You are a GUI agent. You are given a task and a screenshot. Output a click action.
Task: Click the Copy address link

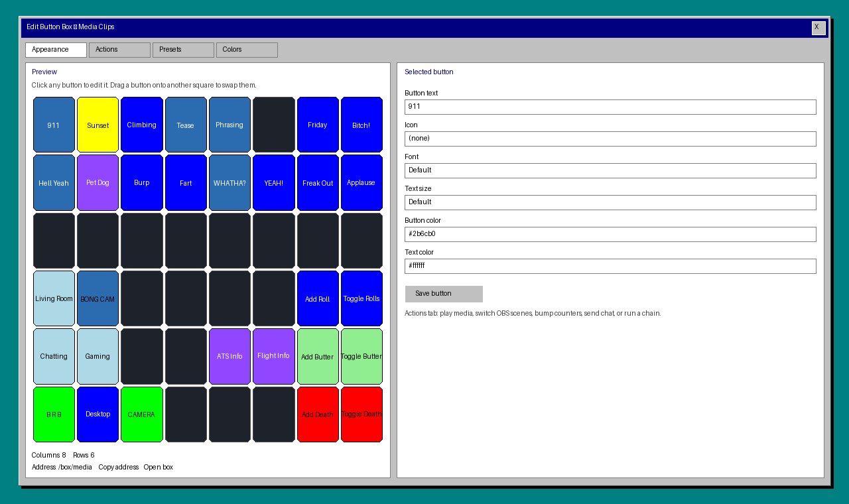pos(119,468)
